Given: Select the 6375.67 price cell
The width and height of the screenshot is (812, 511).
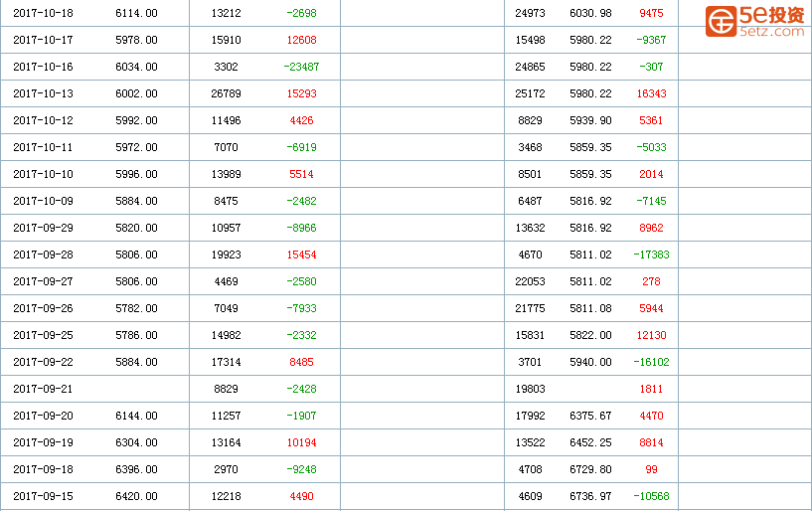Looking at the screenshot, I should pos(590,417).
